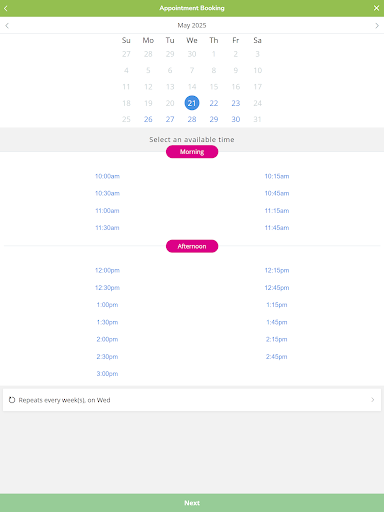Choose the 3:00pm time slot
The width and height of the screenshot is (384, 512).
coord(107,374)
